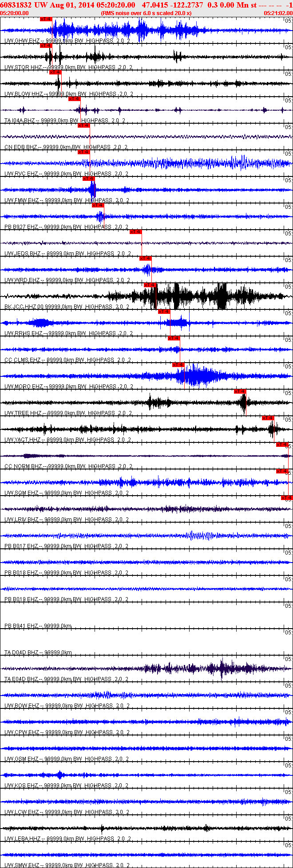
Task: Click the red pick flag on UW.JEDS trace
Action: coord(135,232)
